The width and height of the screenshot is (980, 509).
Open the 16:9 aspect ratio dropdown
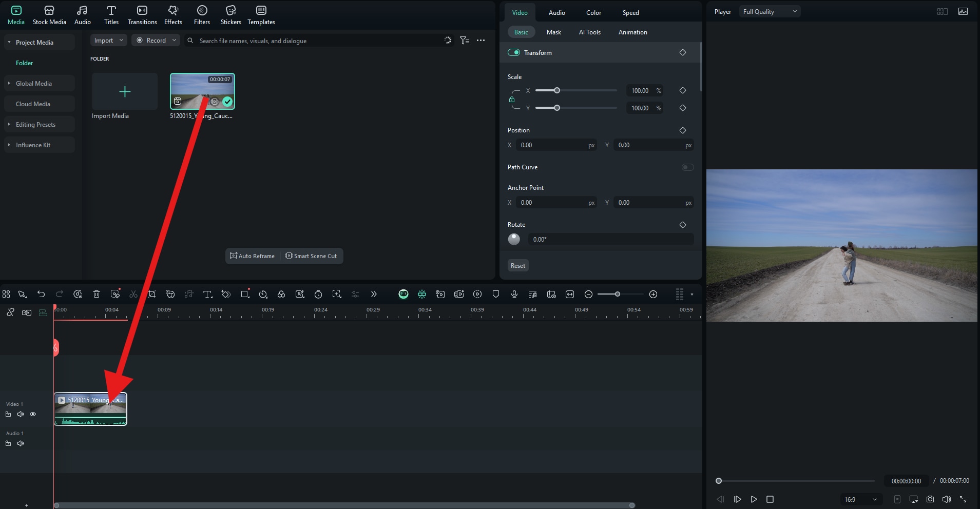(x=860, y=499)
